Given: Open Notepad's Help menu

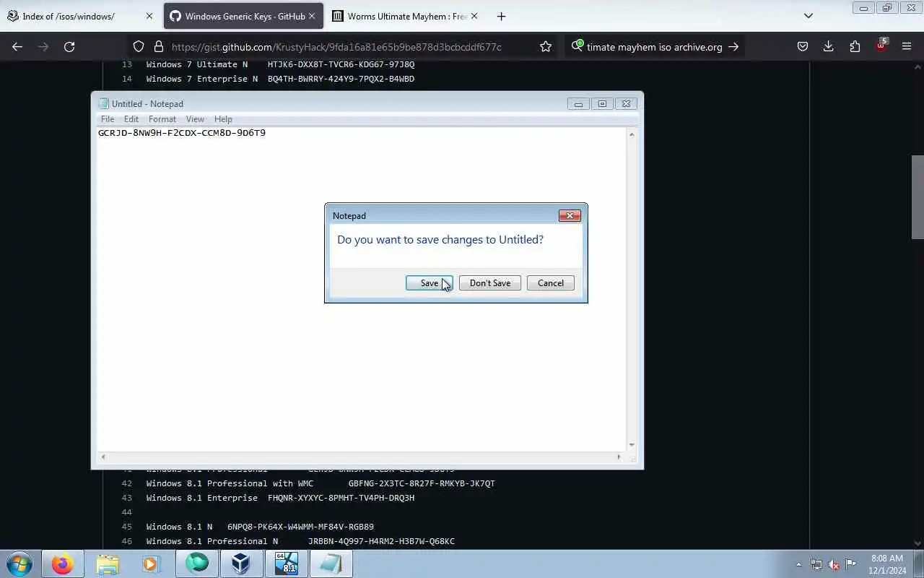Looking at the screenshot, I should point(223,119).
